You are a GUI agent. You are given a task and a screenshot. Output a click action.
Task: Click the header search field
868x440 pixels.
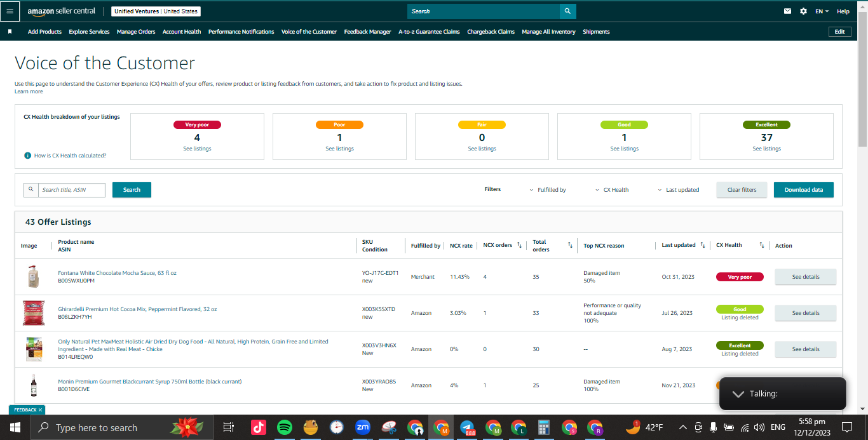tap(484, 11)
